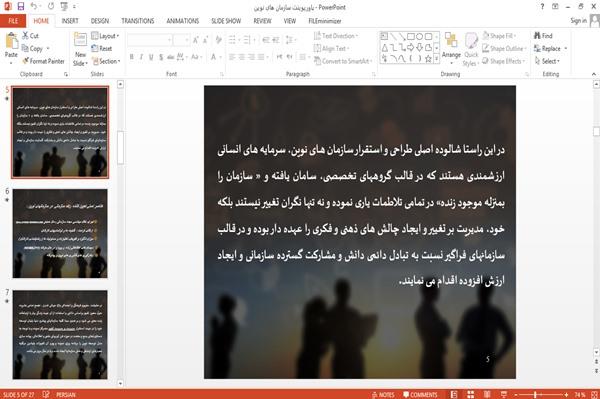Click the zoom slider handle
Image resolution: width=600 pixels, height=399 pixels.
(x=535, y=395)
